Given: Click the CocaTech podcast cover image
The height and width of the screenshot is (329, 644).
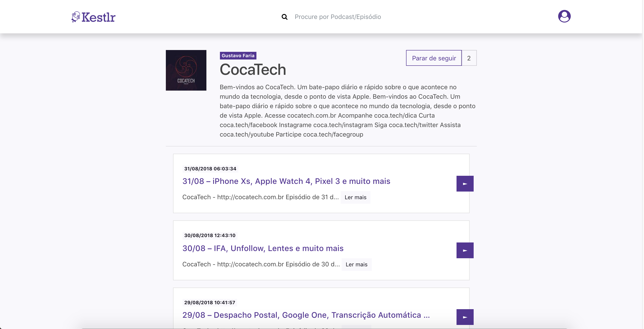Looking at the screenshot, I should tap(186, 70).
